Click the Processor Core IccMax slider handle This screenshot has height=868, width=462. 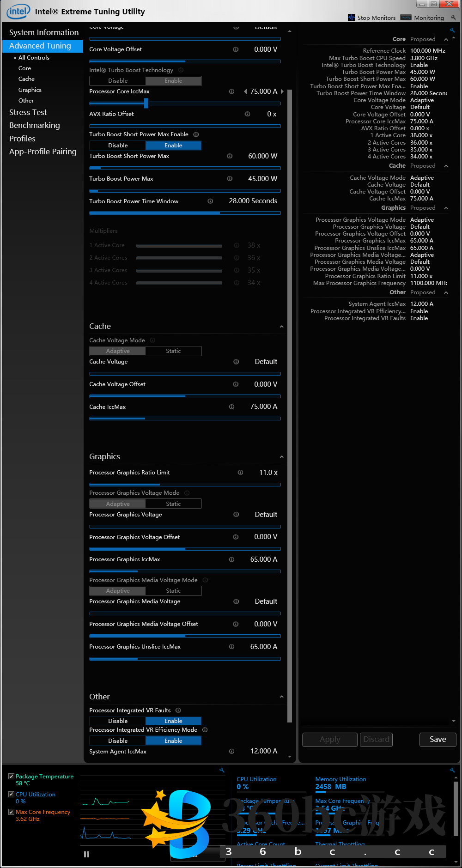[146, 103]
